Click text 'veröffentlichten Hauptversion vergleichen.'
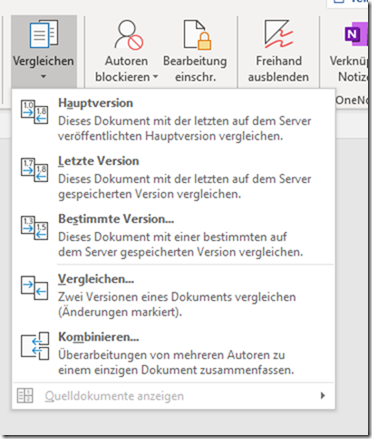372x439 pixels. pos(170,136)
